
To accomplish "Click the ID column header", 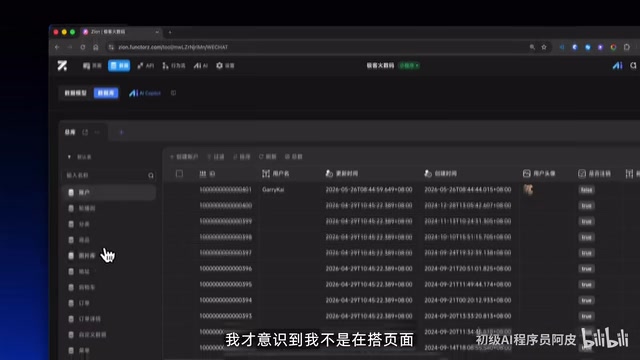I will click(207, 174).
